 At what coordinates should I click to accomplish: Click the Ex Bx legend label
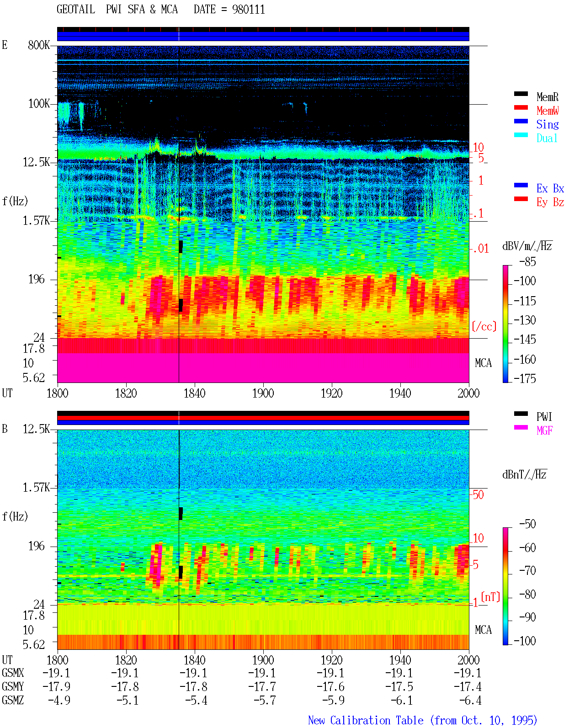[550, 188]
